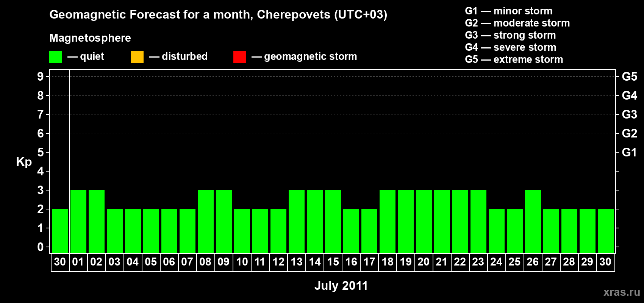Click the G5 label on the right axis
This screenshot has height=303, width=644.
click(x=630, y=77)
